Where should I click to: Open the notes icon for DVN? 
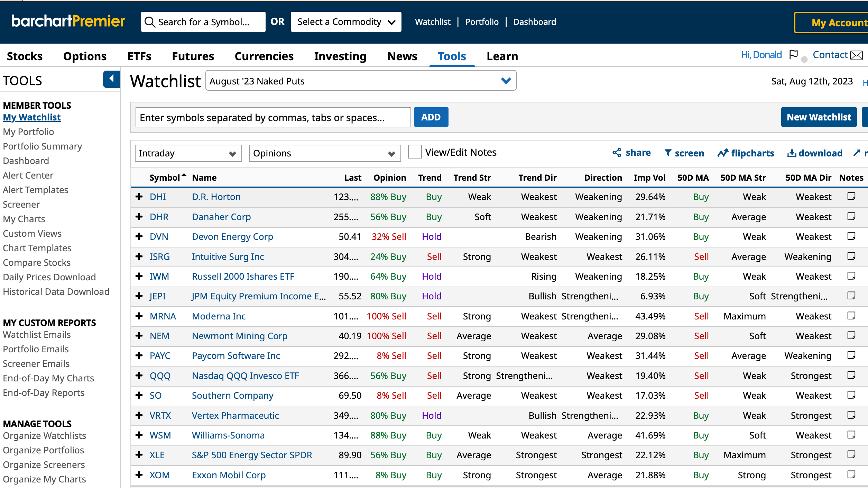[851, 236]
